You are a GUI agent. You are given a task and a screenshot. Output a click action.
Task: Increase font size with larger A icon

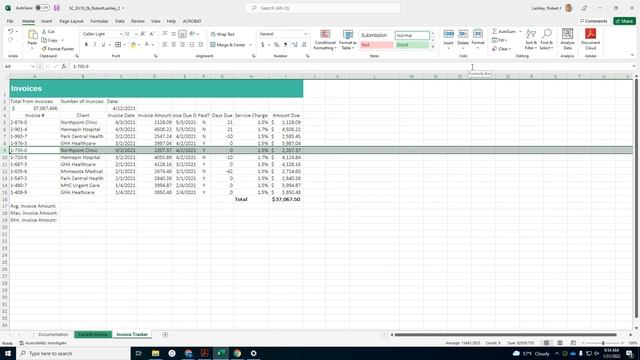coord(143,34)
